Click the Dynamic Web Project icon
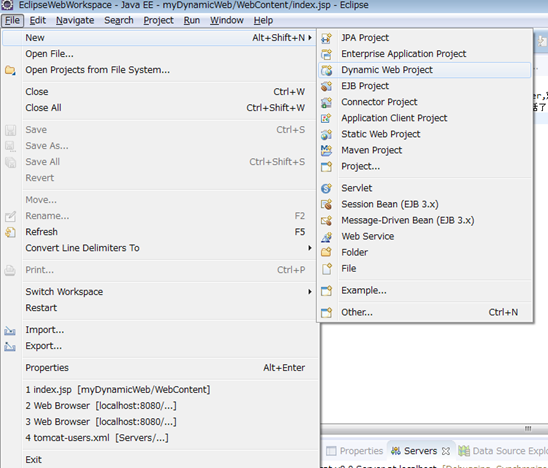Image resolution: width=548 pixels, height=468 pixels. [326, 70]
